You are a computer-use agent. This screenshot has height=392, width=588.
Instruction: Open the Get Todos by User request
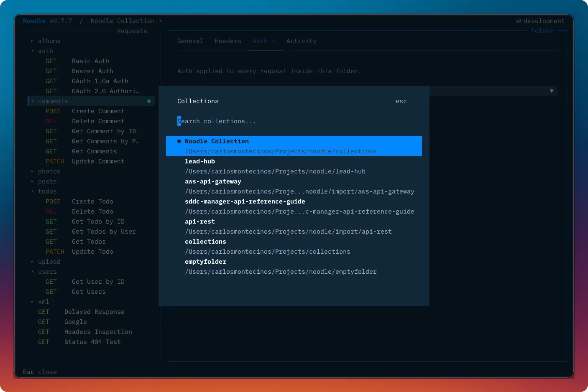point(91,232)
